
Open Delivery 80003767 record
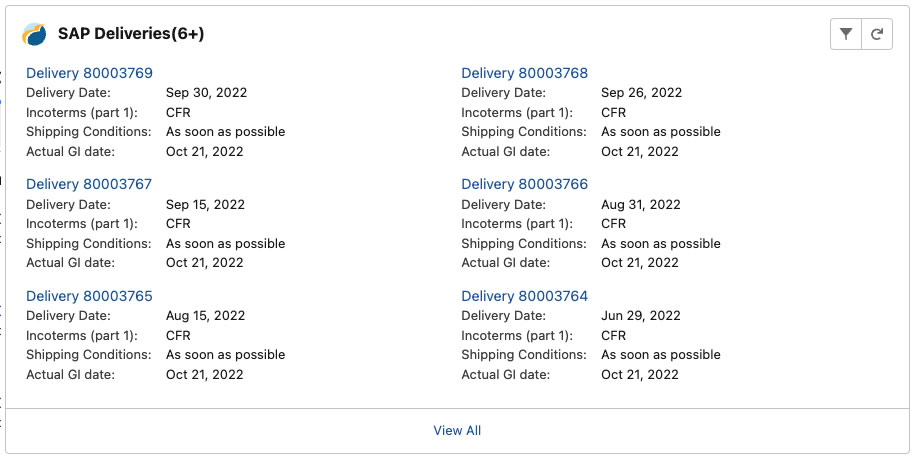point(89,184)
